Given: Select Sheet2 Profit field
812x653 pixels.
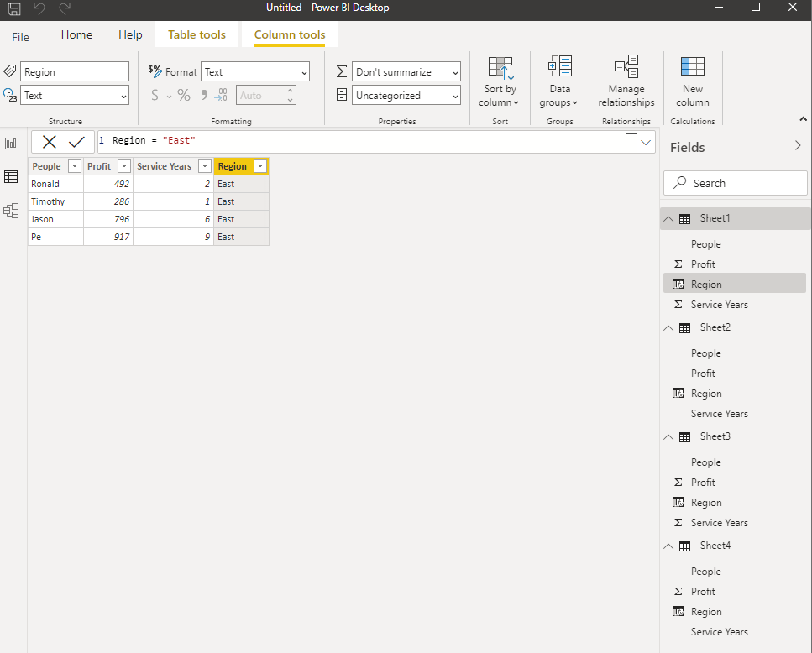Looking at the screenshot, I should pos(734,373).
